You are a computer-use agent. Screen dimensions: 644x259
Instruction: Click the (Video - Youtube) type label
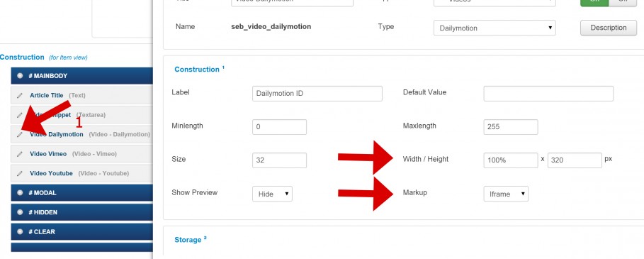pos(103,173)
